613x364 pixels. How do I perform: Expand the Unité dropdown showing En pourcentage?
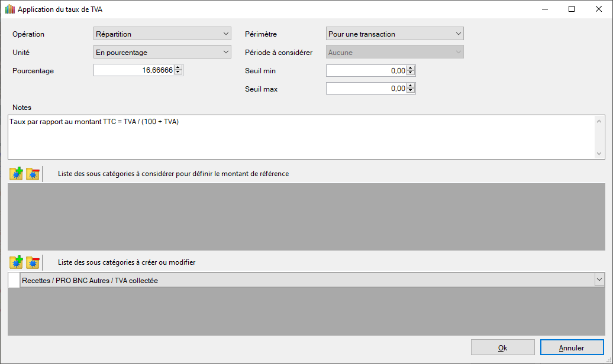(162, 53)
